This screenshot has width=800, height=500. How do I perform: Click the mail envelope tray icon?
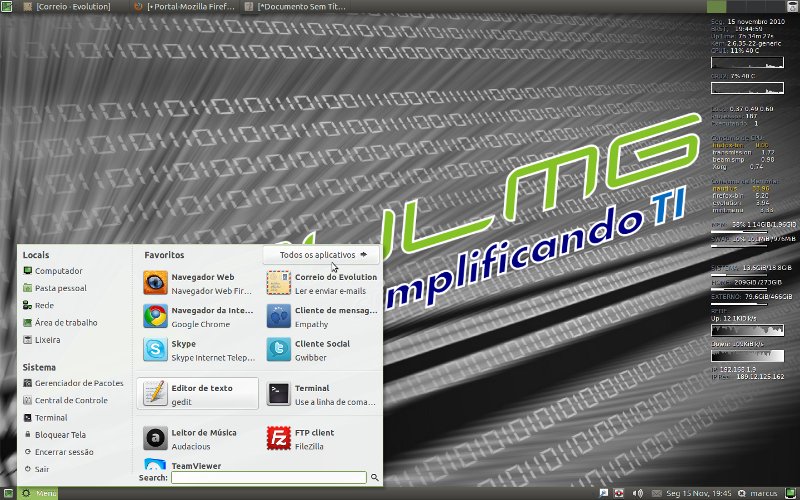(656, 493)
